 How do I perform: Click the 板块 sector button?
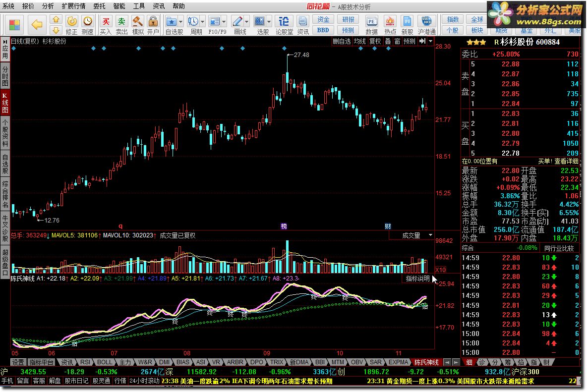[x=477, y=30]
